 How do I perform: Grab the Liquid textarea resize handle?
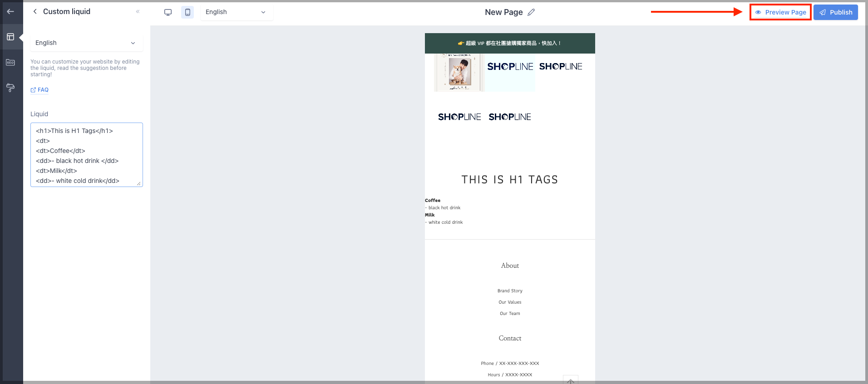pos(139,183)
